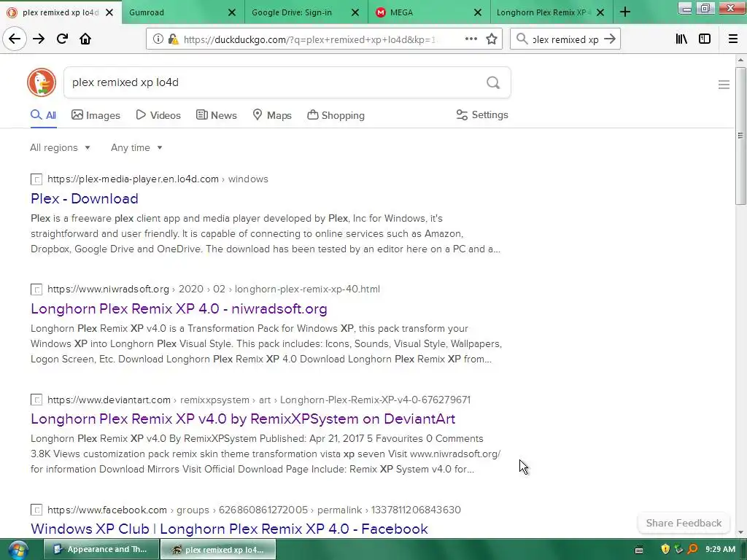
Task: Open a new tab with plus button
Action: pyautogui.click(x=625, y=12)
